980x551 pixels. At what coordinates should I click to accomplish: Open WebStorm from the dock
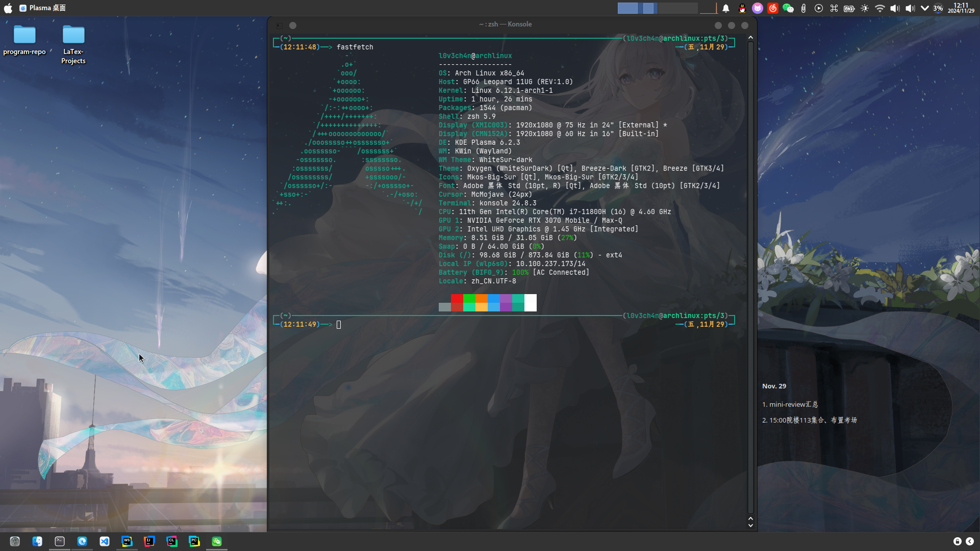point(127,541)
